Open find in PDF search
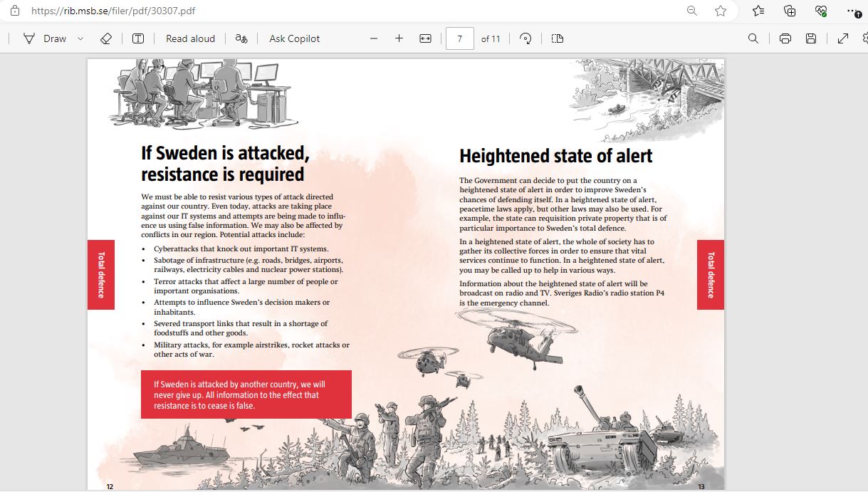 (x=753, y=38)
